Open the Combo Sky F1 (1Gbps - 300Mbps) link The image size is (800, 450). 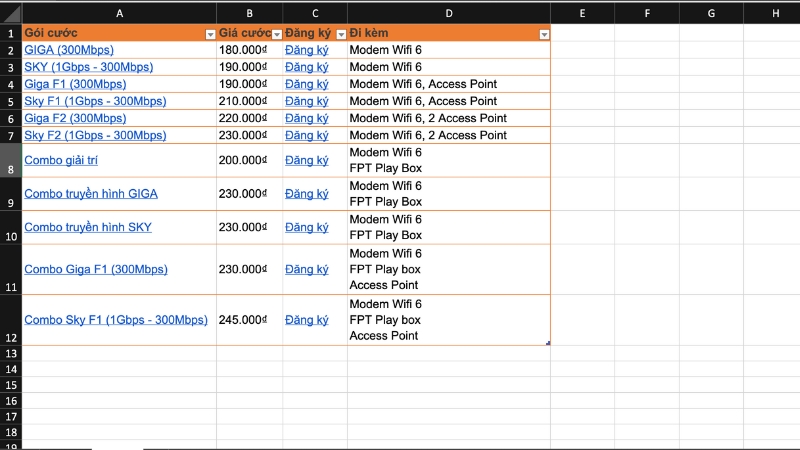(x=115, y=320)
